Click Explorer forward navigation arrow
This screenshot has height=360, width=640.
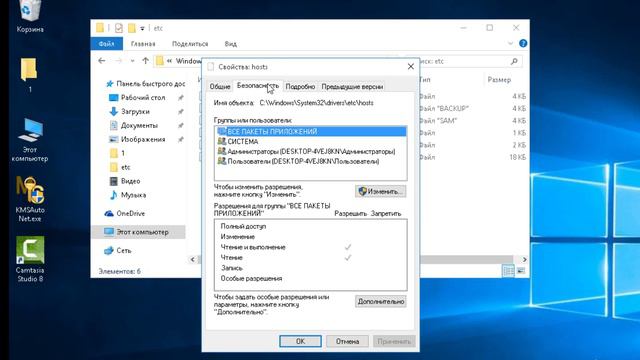(119, 61)
